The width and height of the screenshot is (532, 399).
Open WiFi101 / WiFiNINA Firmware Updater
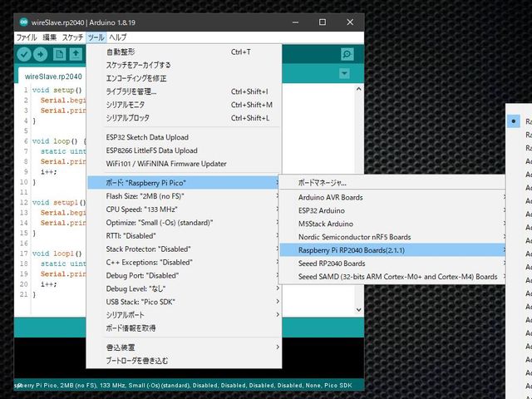click(184, 164)
